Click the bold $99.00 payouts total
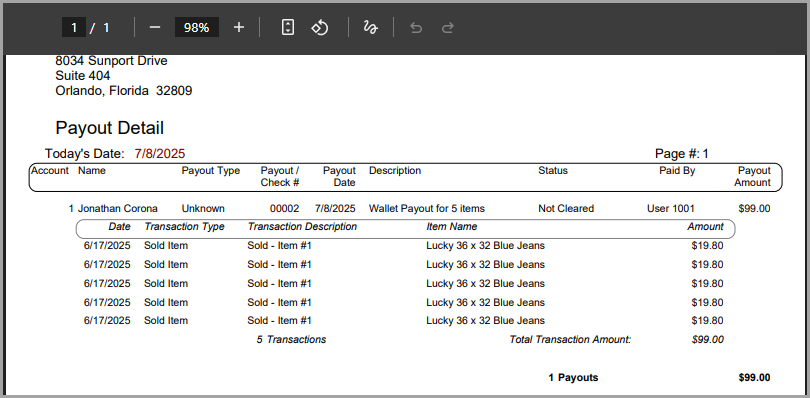This screenshot has width=810, height=398. pos(754,378)
